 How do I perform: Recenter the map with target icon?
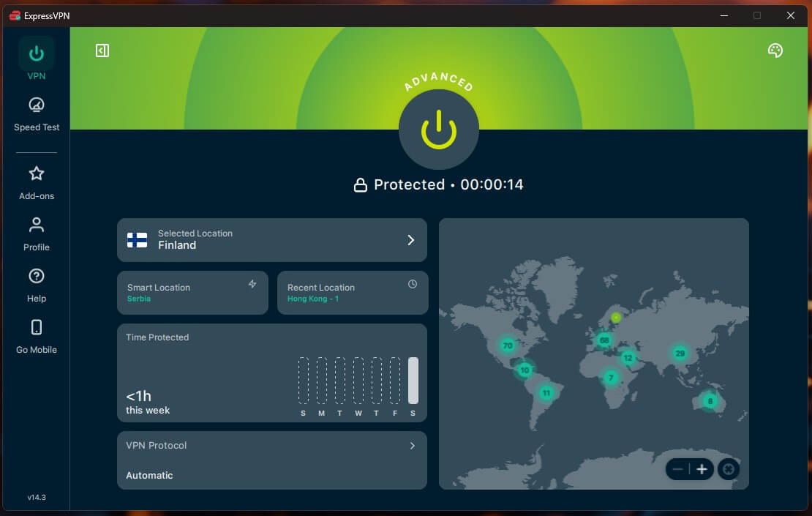[x=729, y=469]
